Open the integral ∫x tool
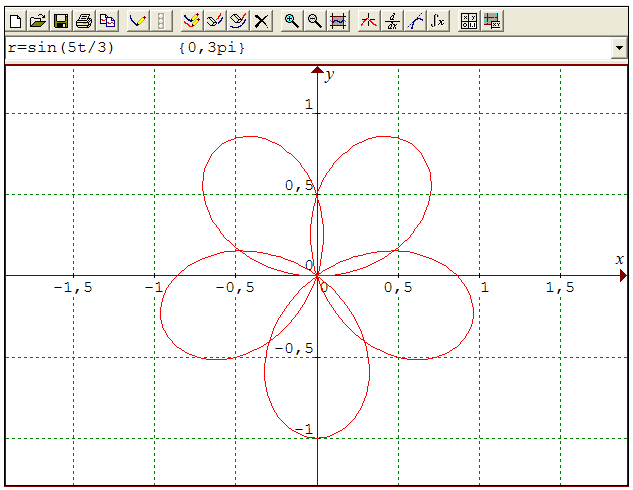The width and height of the screenshot is (633, 490). tap(438, 21)
